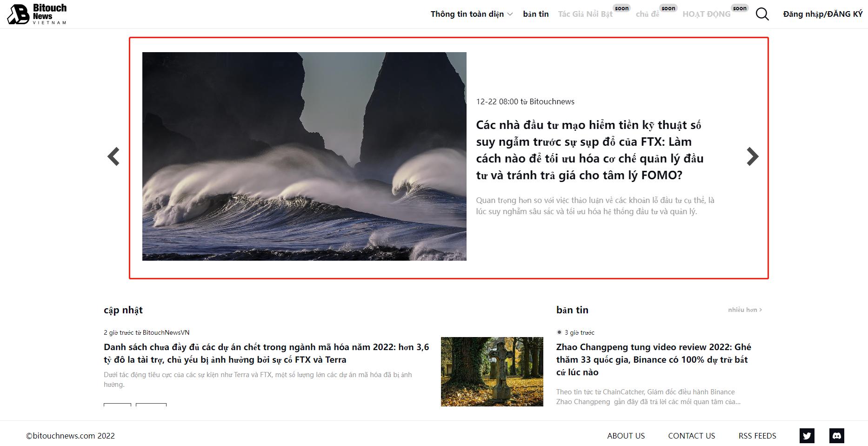Open the Twitter icon in footer
Screen dimensions: 868x446
coord(807,436)
